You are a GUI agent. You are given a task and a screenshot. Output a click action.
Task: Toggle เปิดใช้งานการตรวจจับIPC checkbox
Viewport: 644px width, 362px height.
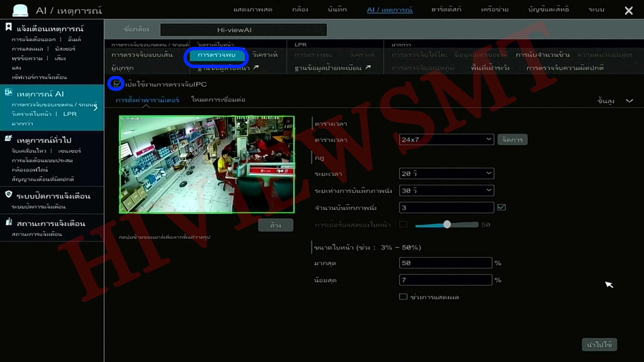[x=117, y=84]
